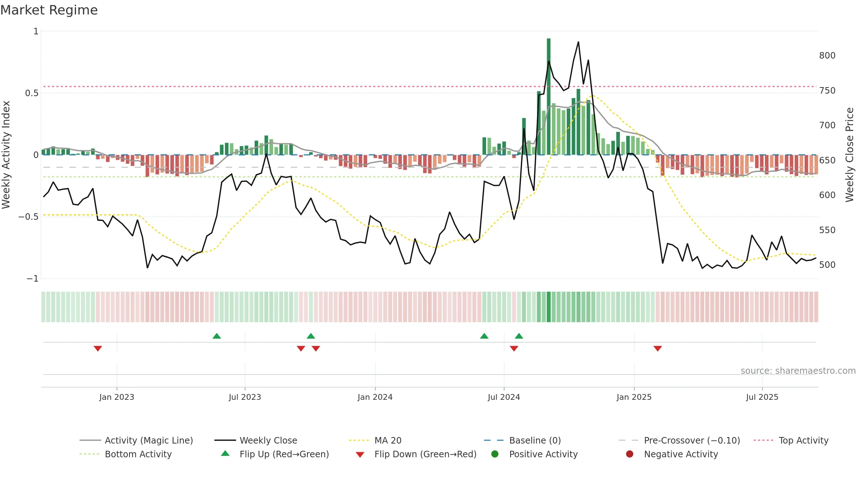This screenshot has height=488, width=868.
Task: Click the 800 price axis tick label
Action: [x=827, y=56]
